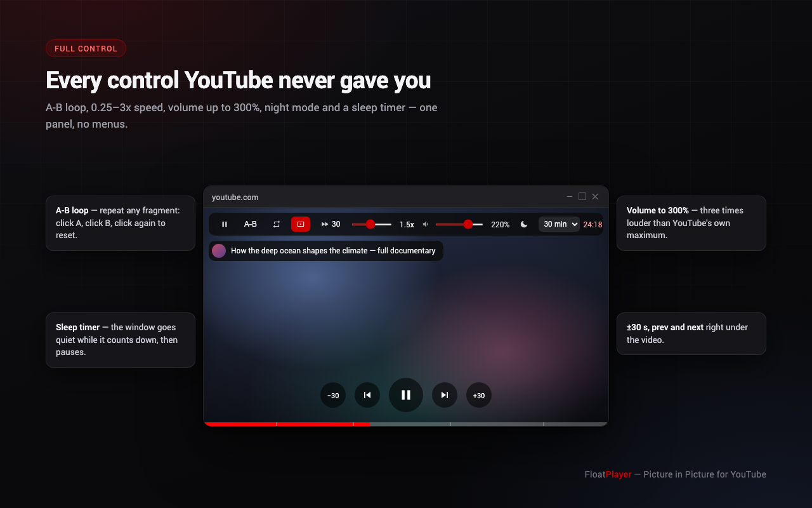Click the Sleep timer description card
The width and height of the screenshot is (812, 508).
tap(121, 340)
